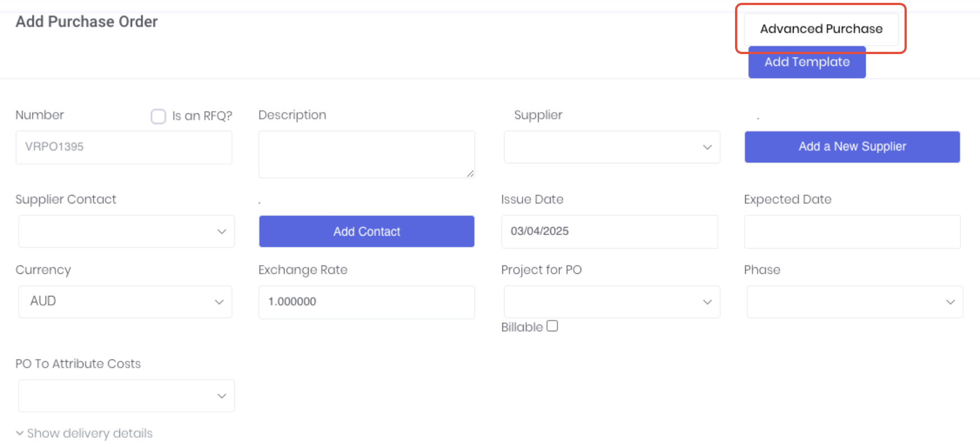Open the Phase dropdown
The height and width of the screenshot is (448, 980).
854,301
